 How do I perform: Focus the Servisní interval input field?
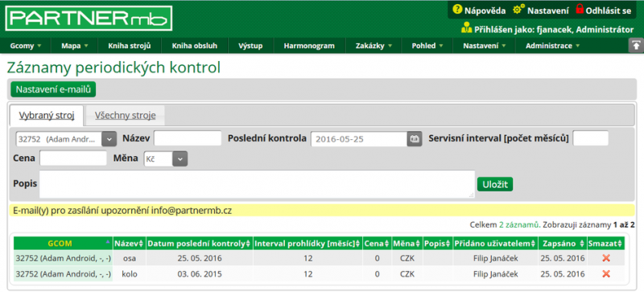[x=591, y=138]
